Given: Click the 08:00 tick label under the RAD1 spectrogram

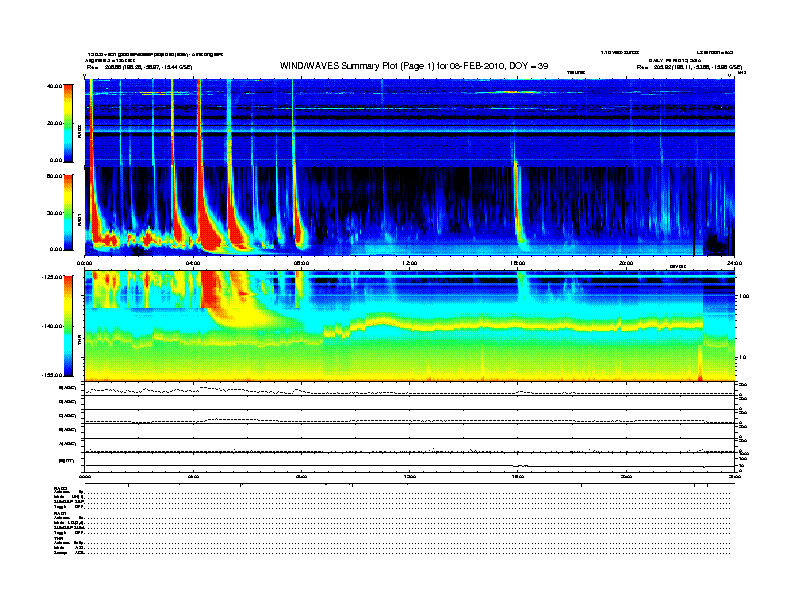Looking at the screenshot, I should [302, 263].
